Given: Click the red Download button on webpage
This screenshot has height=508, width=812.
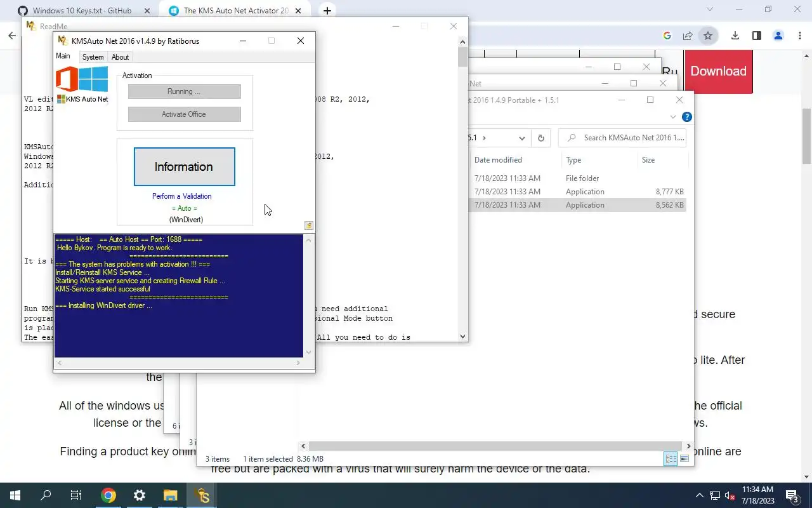Looking at the screenshot, I should [x=718, y=71].
